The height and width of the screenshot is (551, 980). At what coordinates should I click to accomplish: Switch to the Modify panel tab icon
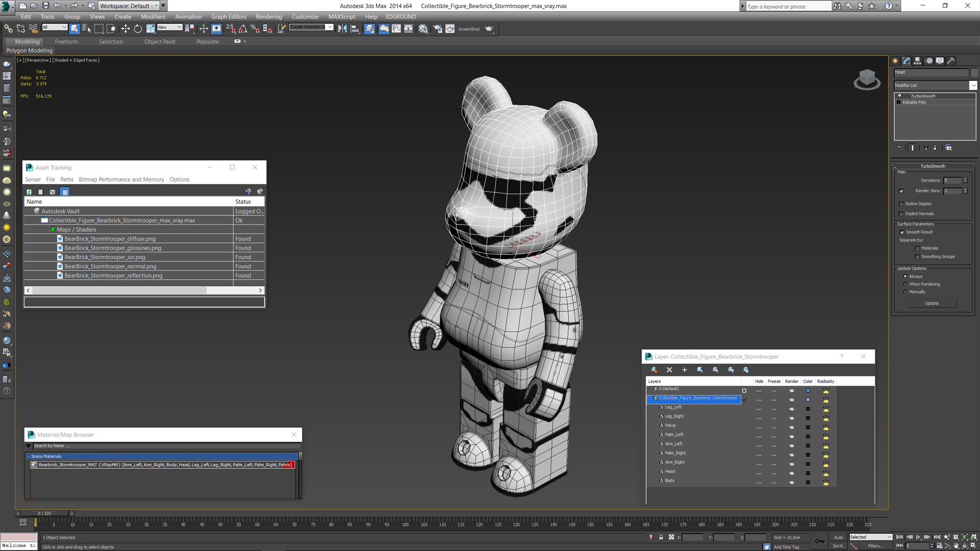tap(906, 61)
